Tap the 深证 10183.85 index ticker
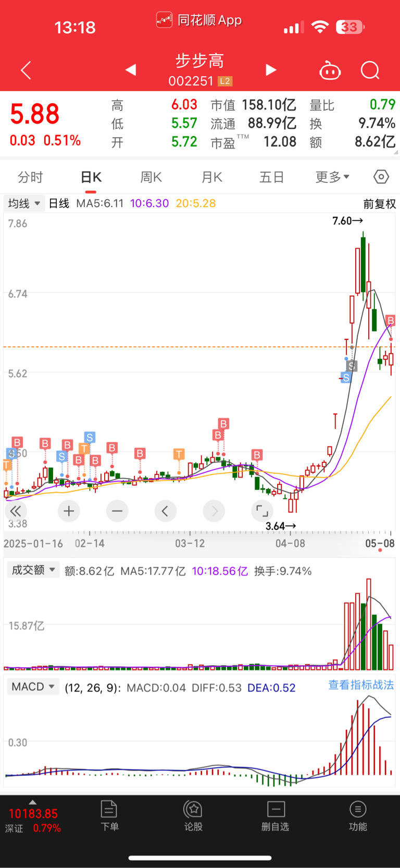The height and width of the screenshot is (868, 400). pyautogui.click(x=33, y=821)
